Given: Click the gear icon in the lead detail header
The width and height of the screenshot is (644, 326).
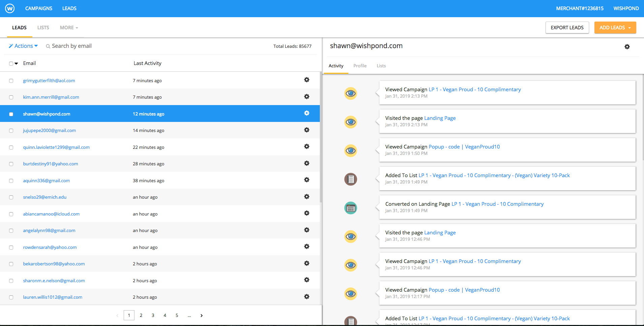Looking at the screenshot, I should 627,46.
